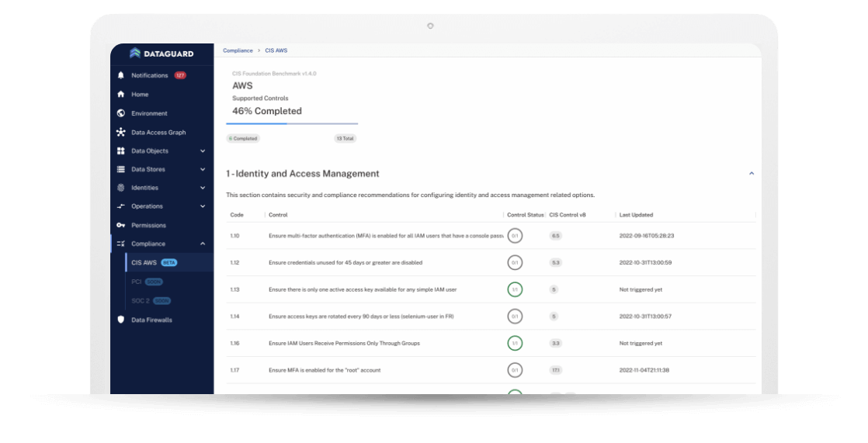Expand the Data Stores menu chevron
The width and height of the screenshot is (868, 443).
pos(203,169)
